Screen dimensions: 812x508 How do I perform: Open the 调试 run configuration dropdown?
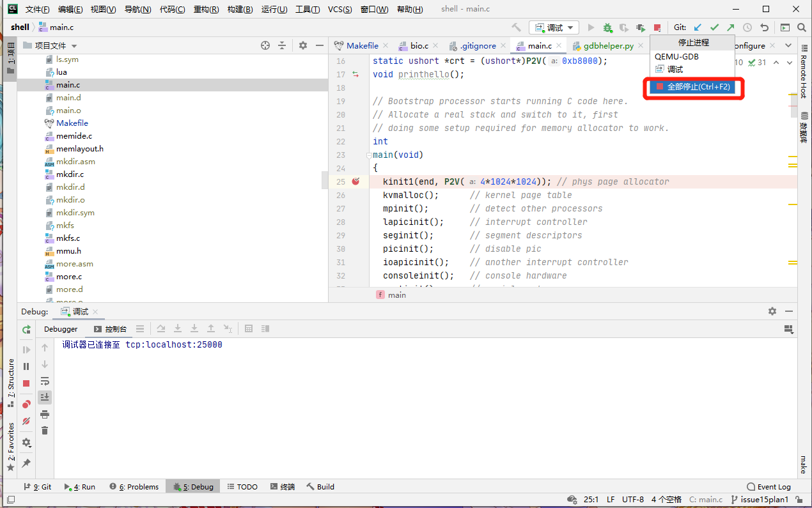click(x=554, y=27)
